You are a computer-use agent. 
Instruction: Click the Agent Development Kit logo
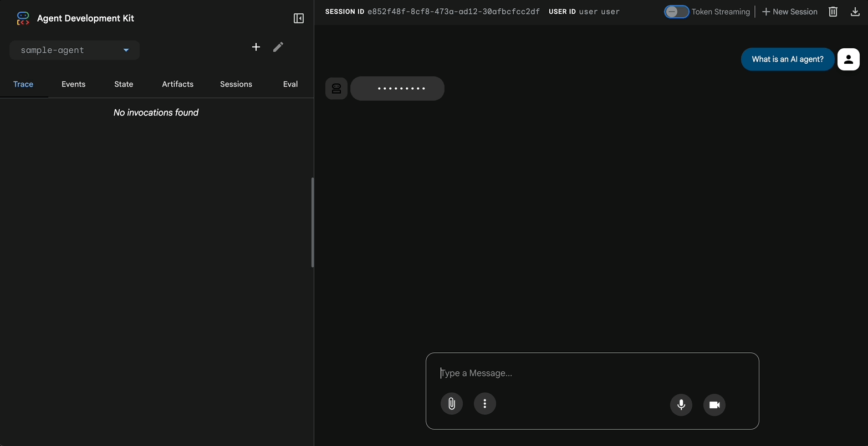coord(23,18)
